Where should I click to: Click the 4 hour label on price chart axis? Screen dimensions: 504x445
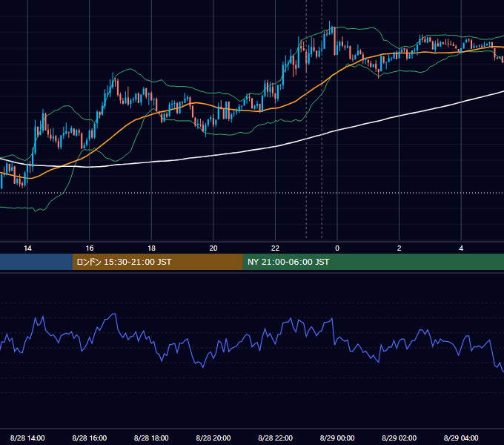461,248
